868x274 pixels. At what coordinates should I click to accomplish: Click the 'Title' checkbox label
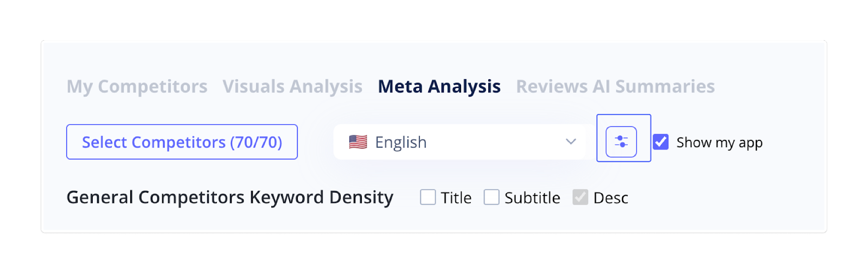[x=456, y=198]
